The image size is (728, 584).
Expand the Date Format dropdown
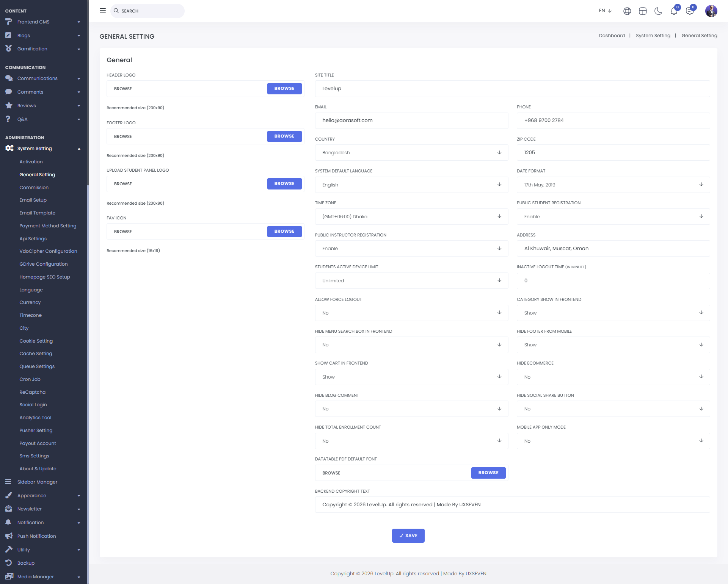613,185
